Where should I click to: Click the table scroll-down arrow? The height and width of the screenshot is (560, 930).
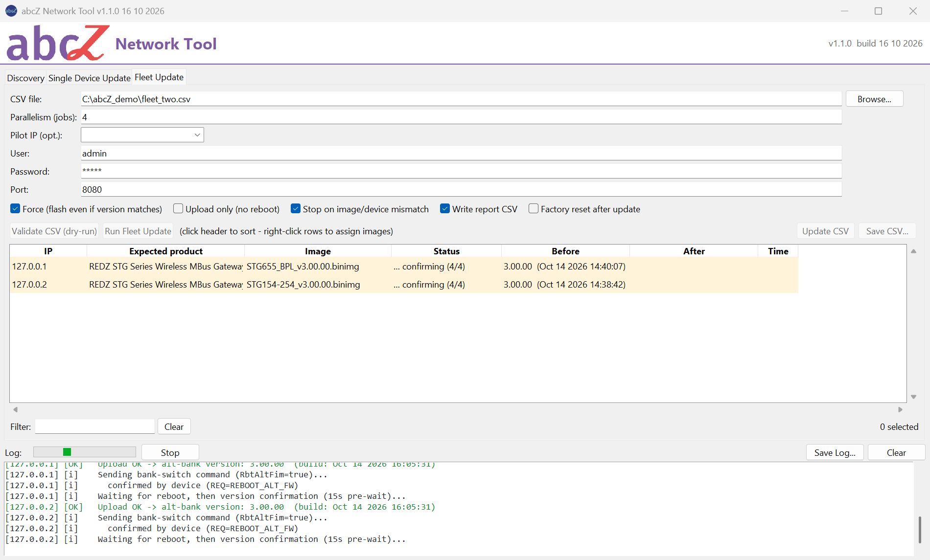coord(913,397)
